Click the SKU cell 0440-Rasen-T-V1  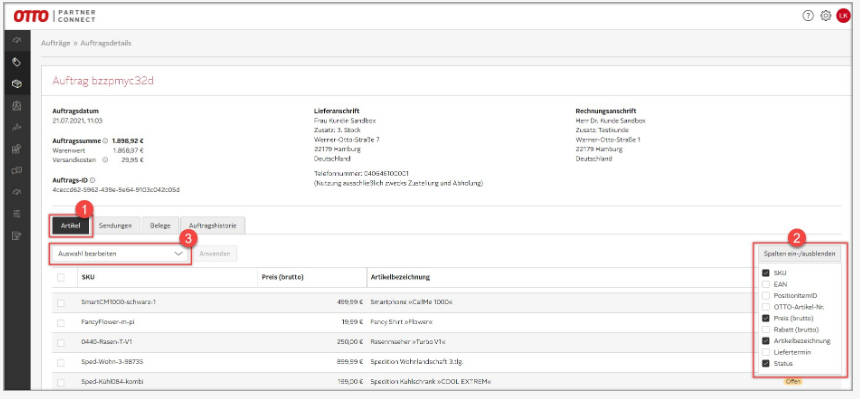click(x=106, y=342)
